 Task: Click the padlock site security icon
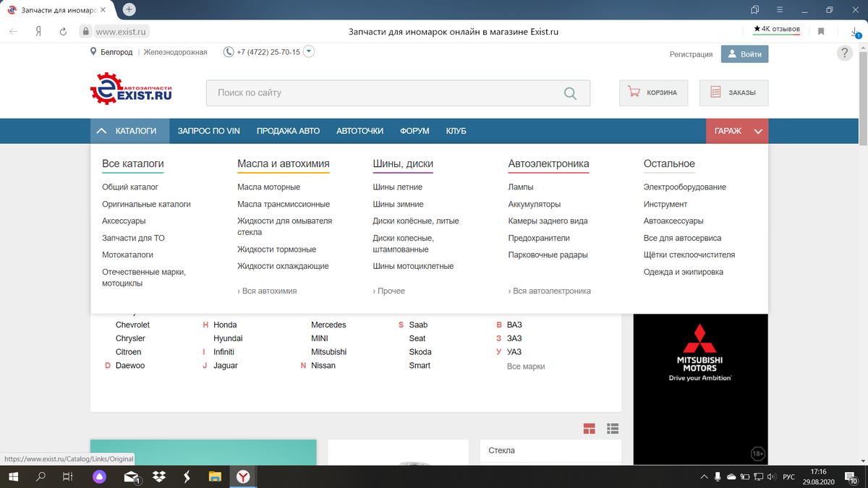pyautogui.click(x=85, y=32)
